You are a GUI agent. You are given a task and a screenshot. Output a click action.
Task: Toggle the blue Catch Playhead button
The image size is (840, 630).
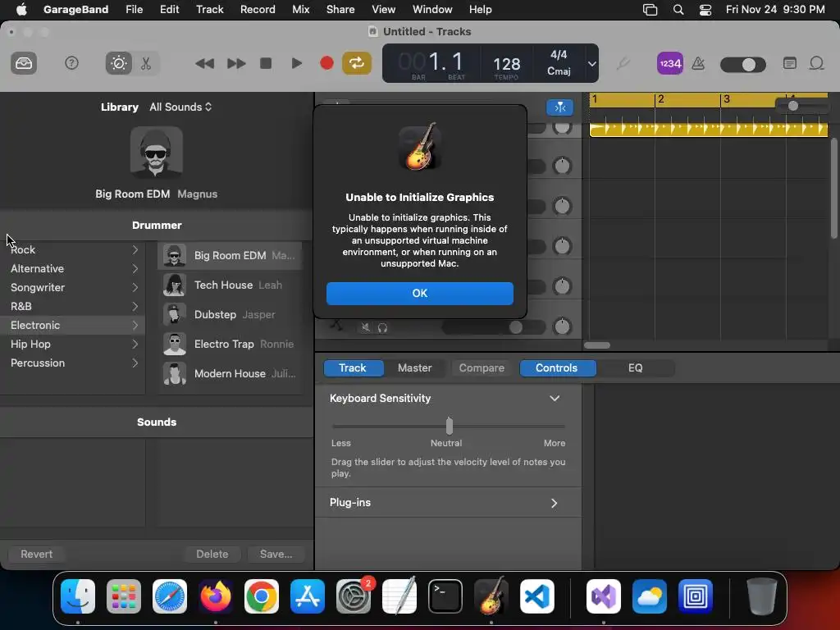(559, 107)
